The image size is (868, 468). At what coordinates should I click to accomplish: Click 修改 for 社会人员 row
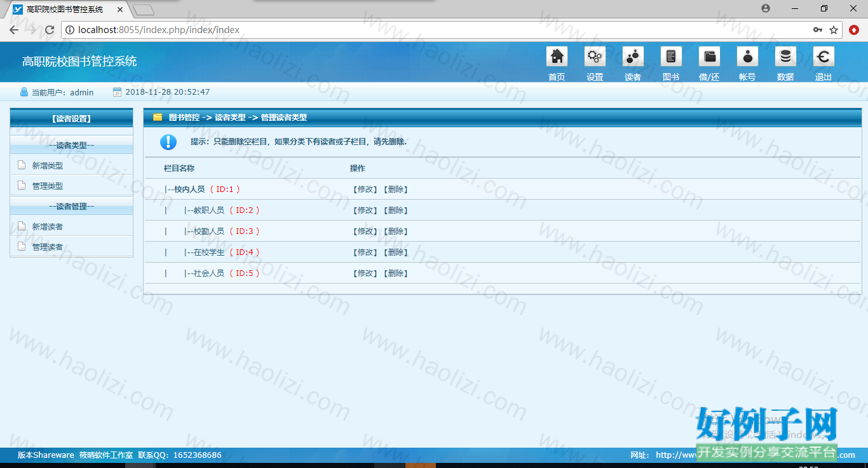365,273
